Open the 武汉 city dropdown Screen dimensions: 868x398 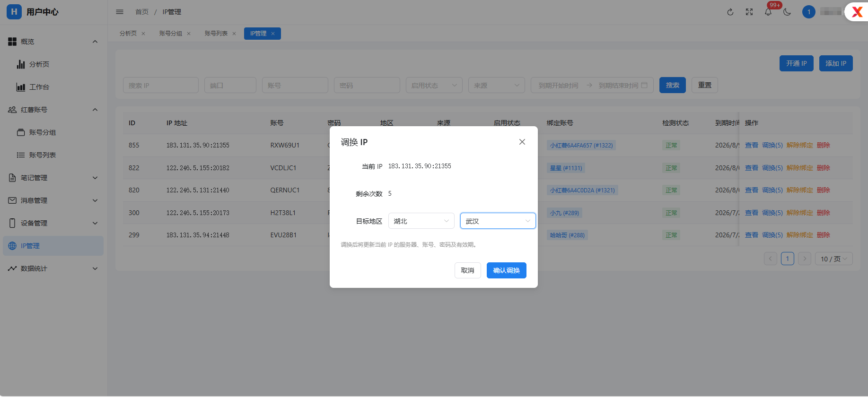tap(498, 221)
